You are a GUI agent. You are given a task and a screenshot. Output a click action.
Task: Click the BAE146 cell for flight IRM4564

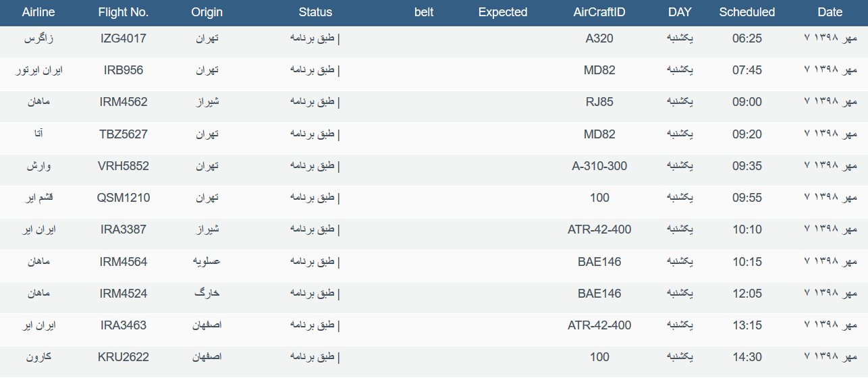[599, 262]
